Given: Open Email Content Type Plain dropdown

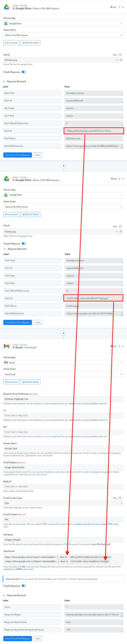Looking at the screenshot, I should 63,503.
